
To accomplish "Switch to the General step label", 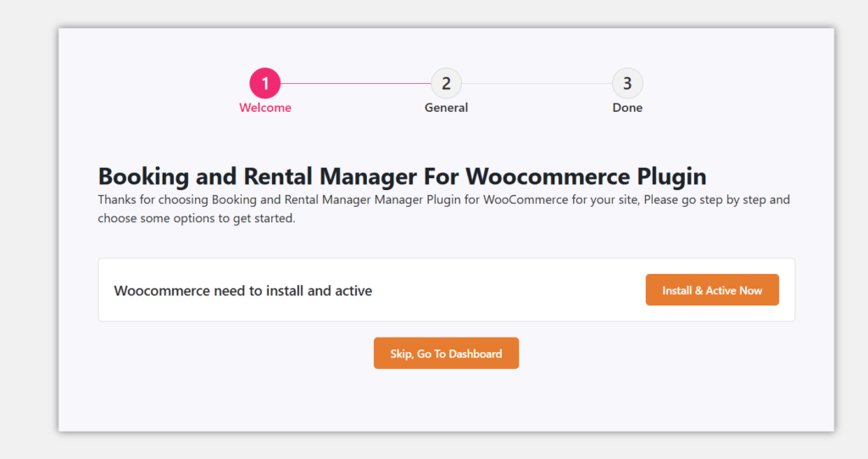I will (x=446, y=108).
